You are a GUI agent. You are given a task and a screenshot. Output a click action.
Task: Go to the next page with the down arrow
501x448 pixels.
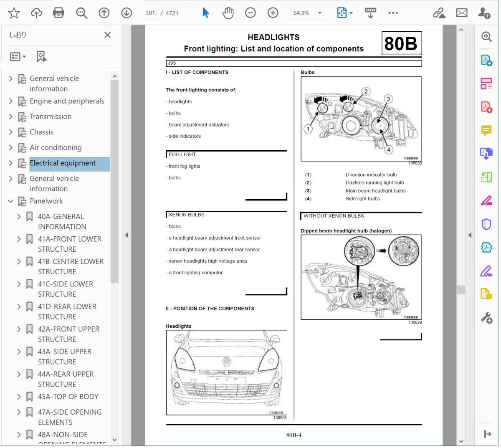[x=127, y=13]
